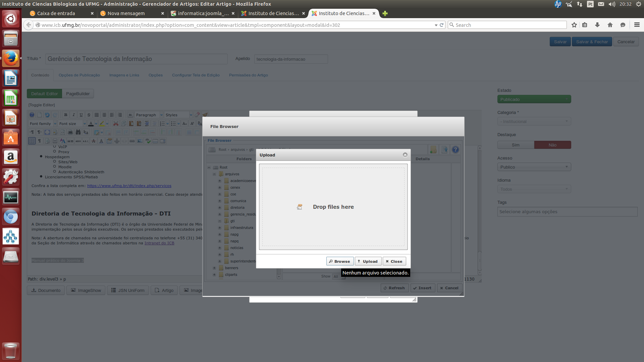The width and height of the screenshot is (644, 362).
Task: Click the New Folder icon in File Browser
Action: (433, 149)
